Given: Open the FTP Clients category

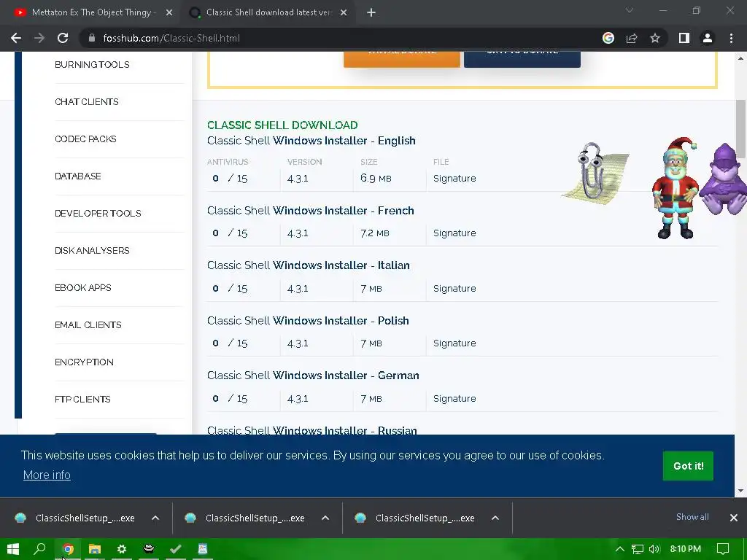Looking at the screenshot, I should (83, 399).
